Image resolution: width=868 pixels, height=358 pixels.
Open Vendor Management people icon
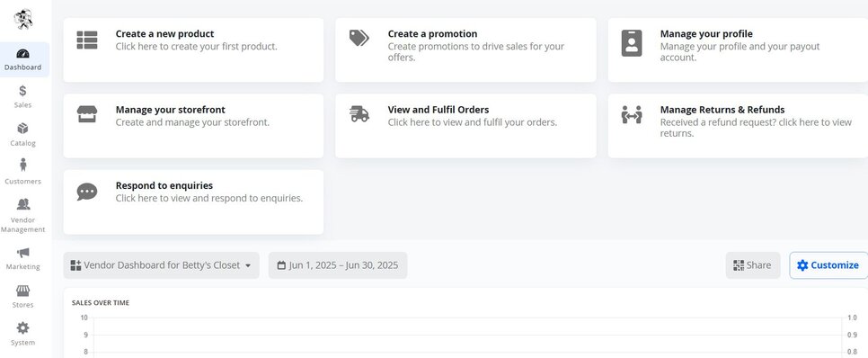[22, 204]
